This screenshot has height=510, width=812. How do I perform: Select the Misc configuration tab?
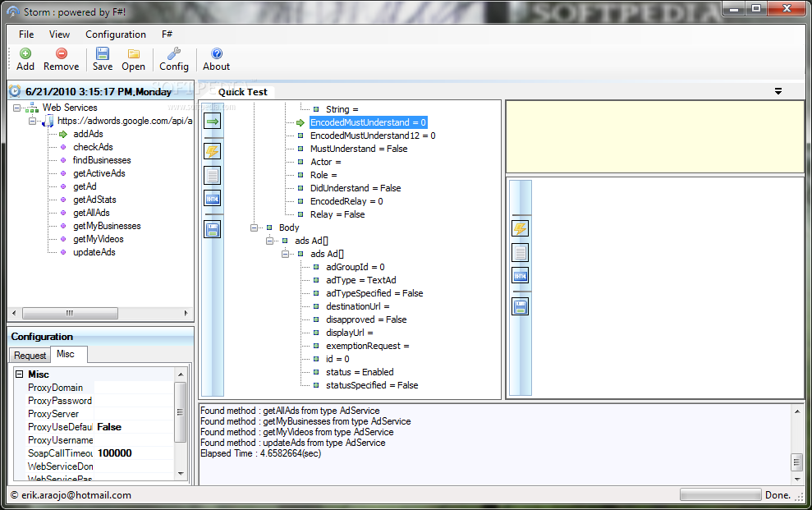[x=68, y=354]
